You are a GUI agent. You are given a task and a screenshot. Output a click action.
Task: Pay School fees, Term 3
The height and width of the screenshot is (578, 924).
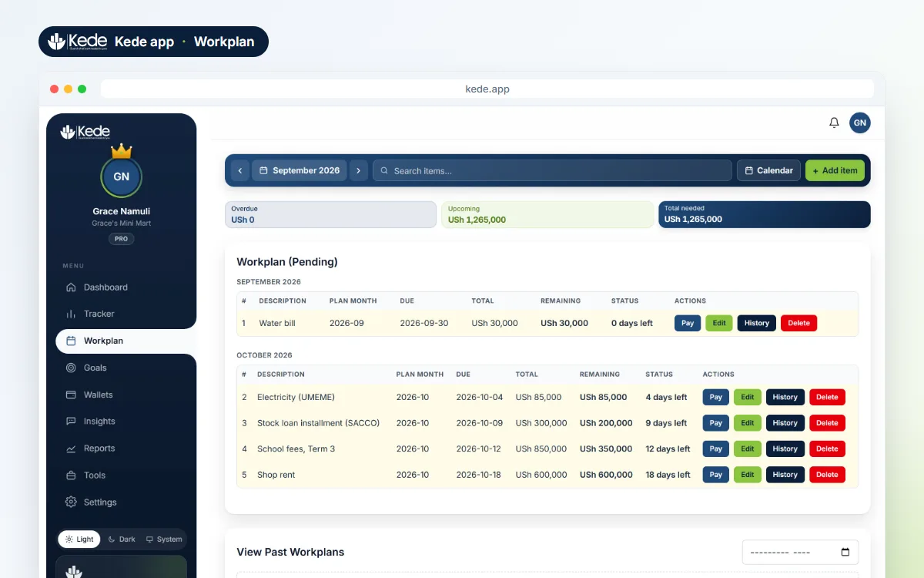[716, 449]
